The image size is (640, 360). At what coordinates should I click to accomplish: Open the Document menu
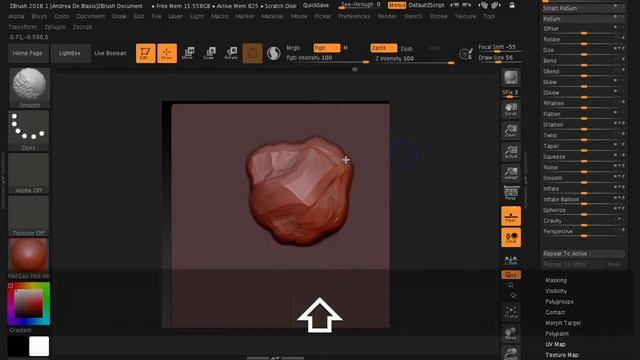point(90,16)
